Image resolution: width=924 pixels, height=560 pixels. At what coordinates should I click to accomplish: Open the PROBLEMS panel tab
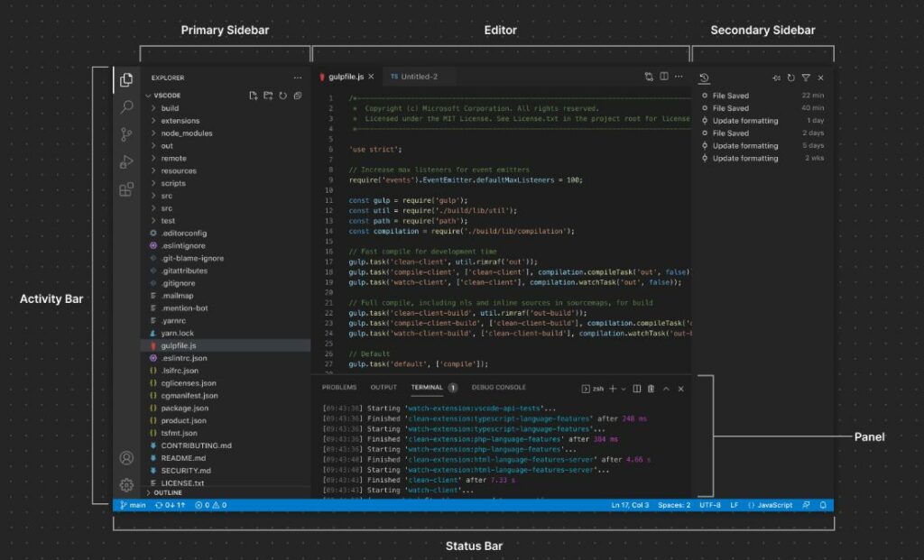[x=339, y=388]
